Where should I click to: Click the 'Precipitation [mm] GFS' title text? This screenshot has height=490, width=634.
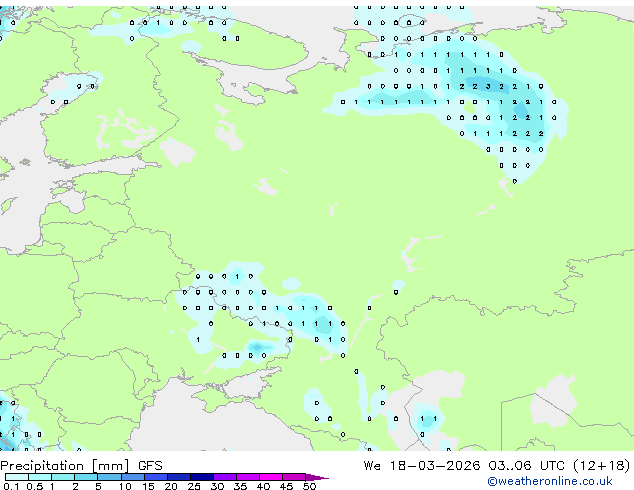[81, 466]
